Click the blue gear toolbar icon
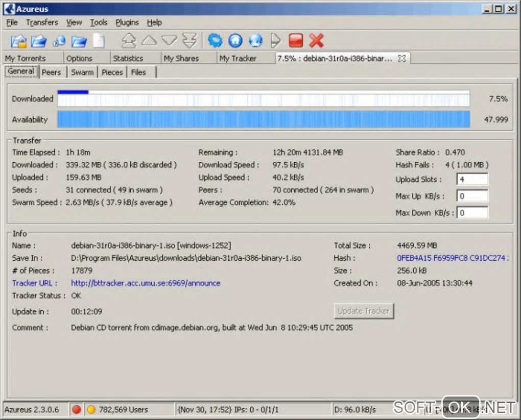Screen dimensions: 521x420 pos(215,40)
